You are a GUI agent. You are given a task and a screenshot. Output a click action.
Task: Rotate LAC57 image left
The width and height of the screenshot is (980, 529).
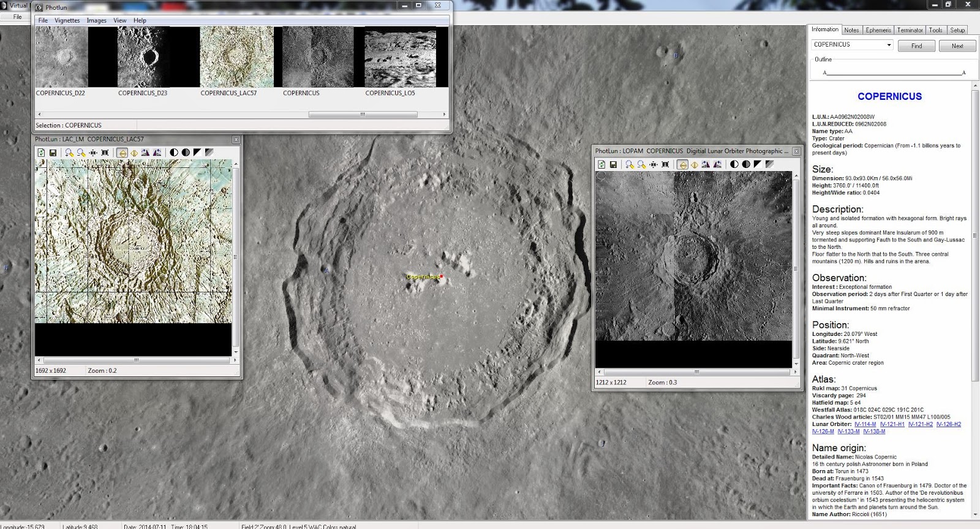click(145, 153)
